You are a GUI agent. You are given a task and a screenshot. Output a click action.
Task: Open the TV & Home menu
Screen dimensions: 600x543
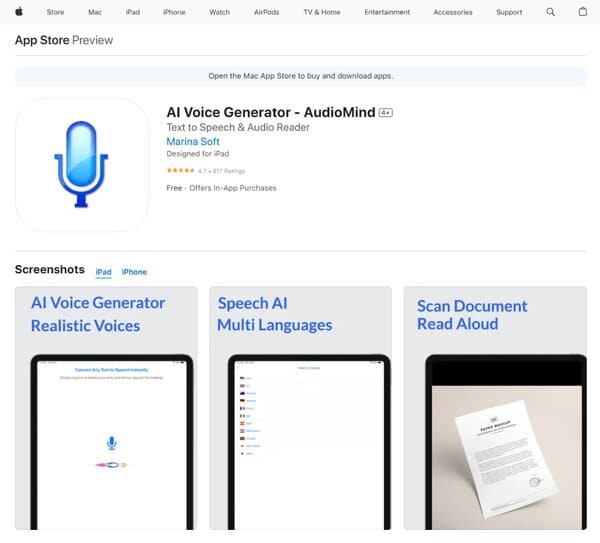click(322, 12)
